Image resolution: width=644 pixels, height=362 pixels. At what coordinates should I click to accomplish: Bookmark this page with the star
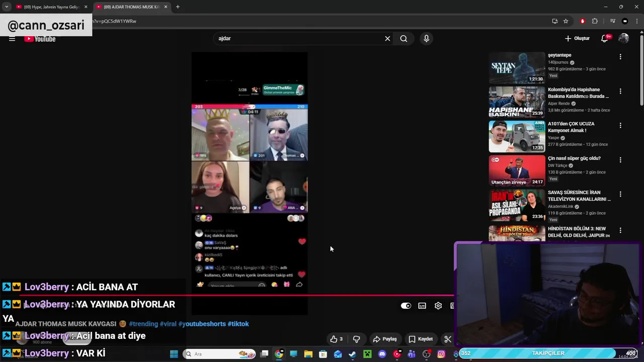pyautogui.click(x=566, y=21)
